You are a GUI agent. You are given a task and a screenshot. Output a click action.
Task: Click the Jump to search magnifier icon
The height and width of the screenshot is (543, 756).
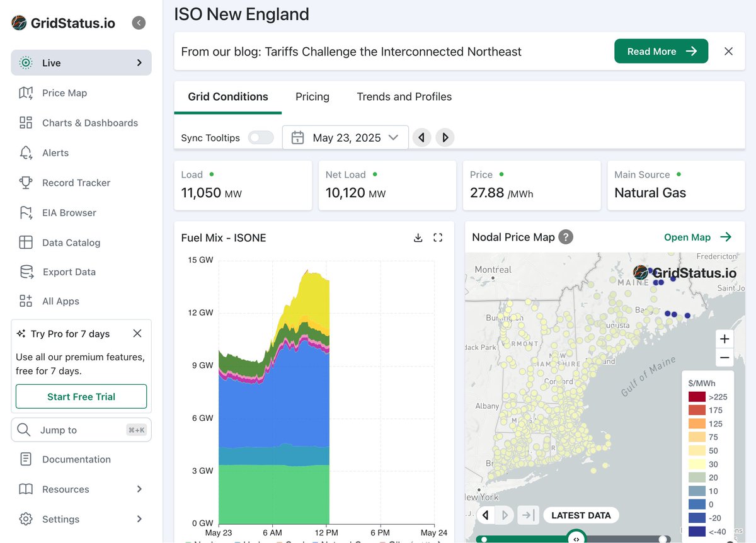24,430
